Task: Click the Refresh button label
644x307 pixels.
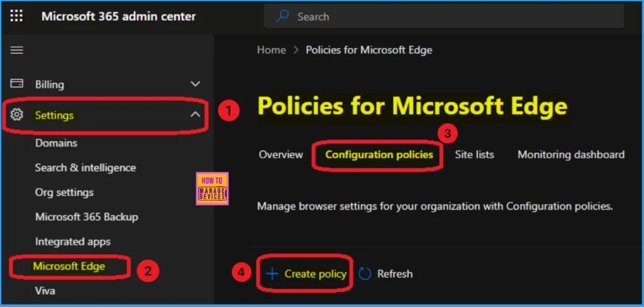Action: (x=395, y=274)
